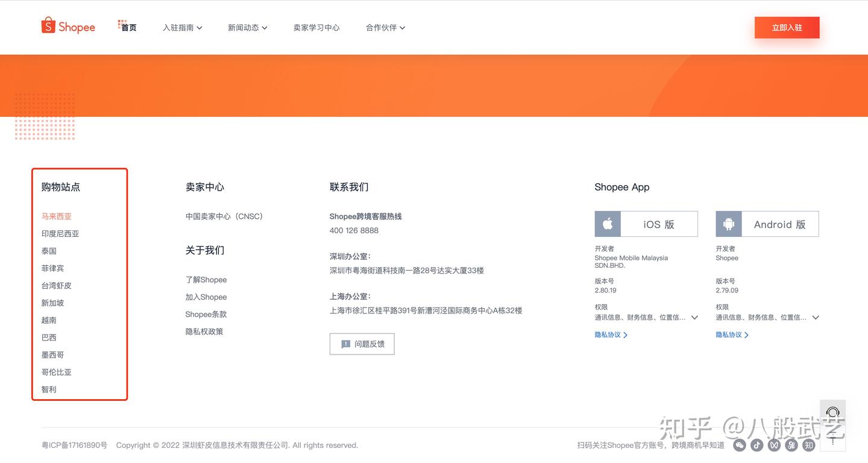Click Android version number 2.79.09
Viewport: 868px width, 463px height.
pyautogui.click(x=727, y=291)
